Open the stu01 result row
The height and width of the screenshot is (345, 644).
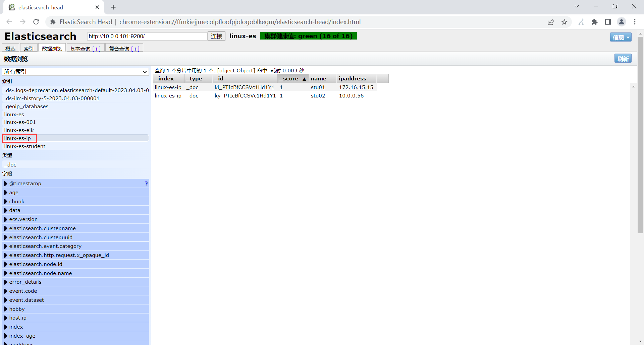pyautogui.click(x=265, y=87)
